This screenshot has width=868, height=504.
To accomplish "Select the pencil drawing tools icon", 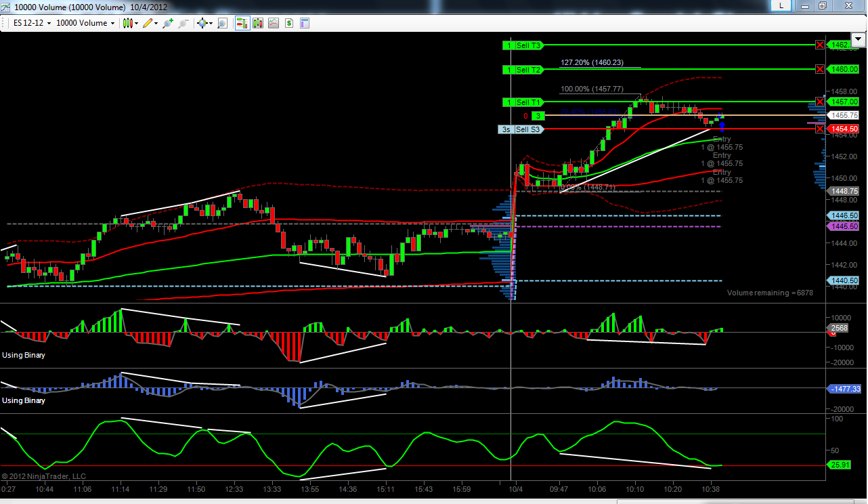I will point(148,23).
